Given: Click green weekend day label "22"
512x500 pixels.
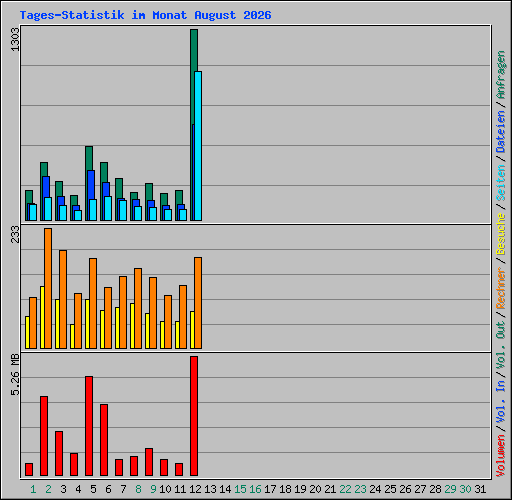Looking at the screenshot, I should point(345,489).
